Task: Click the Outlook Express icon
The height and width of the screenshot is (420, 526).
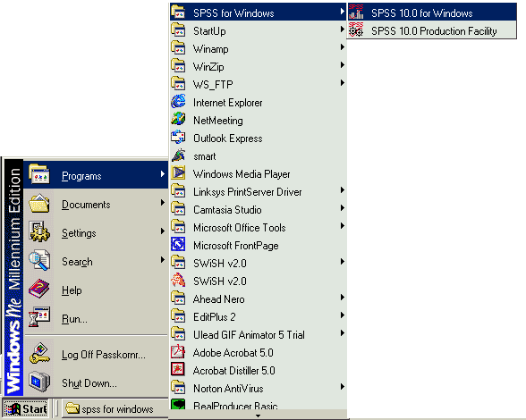Action: pyautogui.click(x=178, y=138)
